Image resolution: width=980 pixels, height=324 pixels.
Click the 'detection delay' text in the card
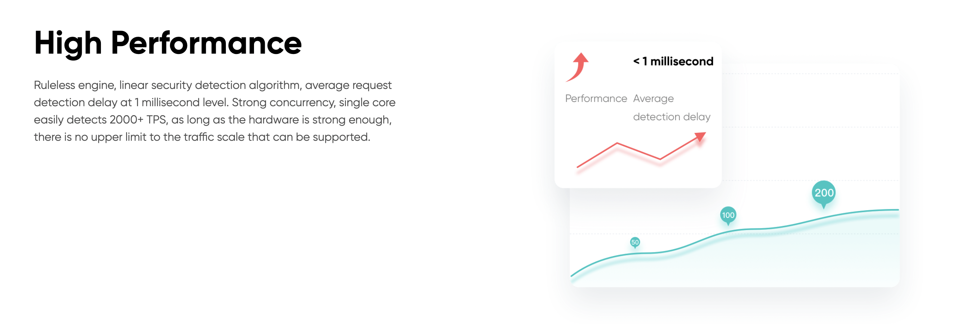point(672,117)
